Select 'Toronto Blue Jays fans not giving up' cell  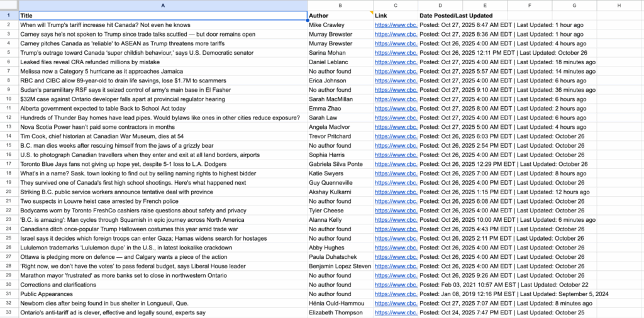tap(163, 164)
